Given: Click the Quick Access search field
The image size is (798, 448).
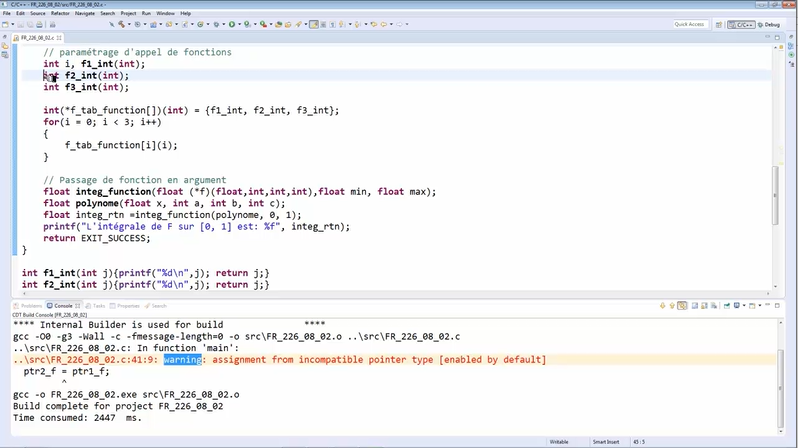Looking at the screenshot, I should 690,24.
